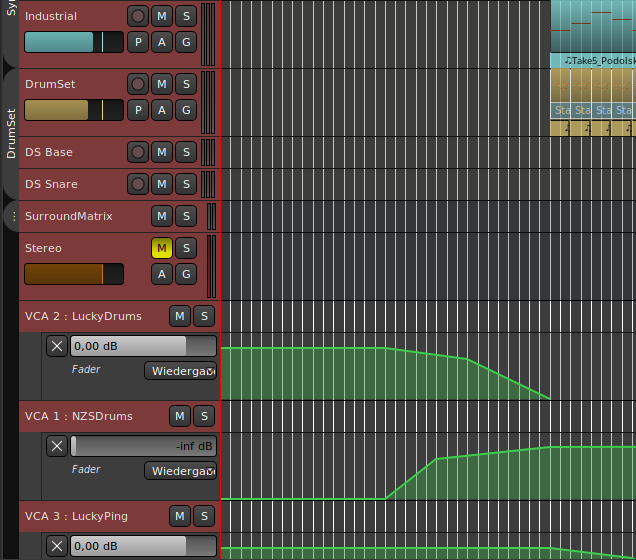Screen dimensions: 636x560
Task: Unmute the Stereo bus
Action: (161, 248)
